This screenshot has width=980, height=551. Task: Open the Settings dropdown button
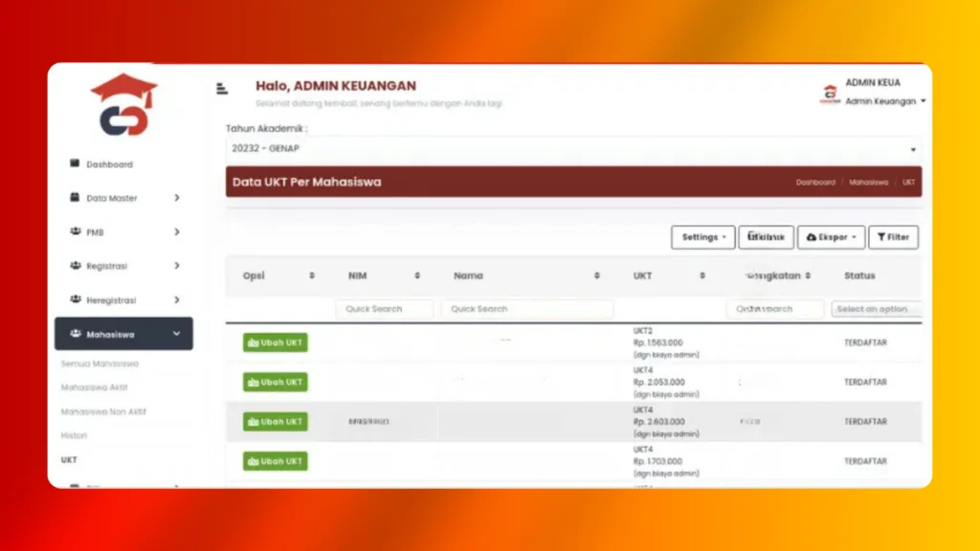pyautogui.click(x=703, y=237)
